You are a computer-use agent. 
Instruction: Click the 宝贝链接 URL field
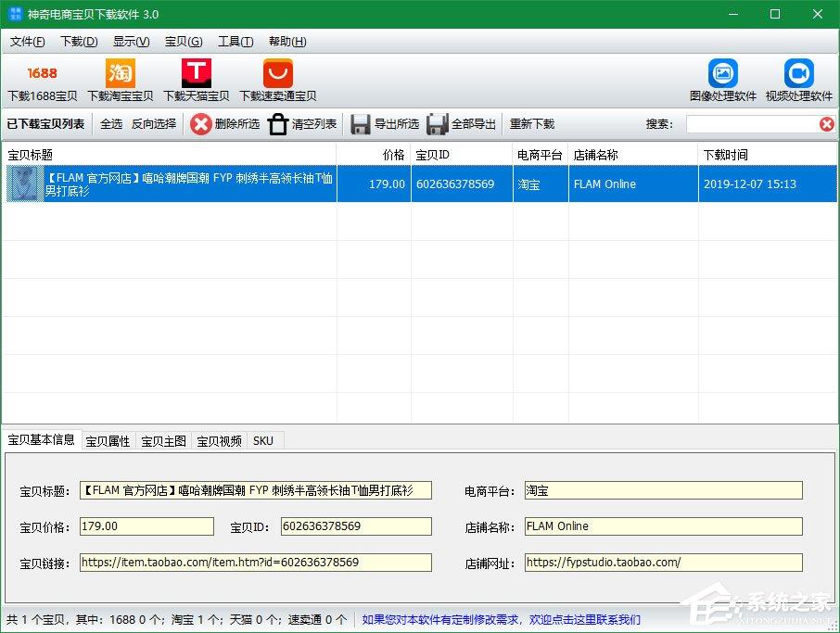[x=256, y=563]
